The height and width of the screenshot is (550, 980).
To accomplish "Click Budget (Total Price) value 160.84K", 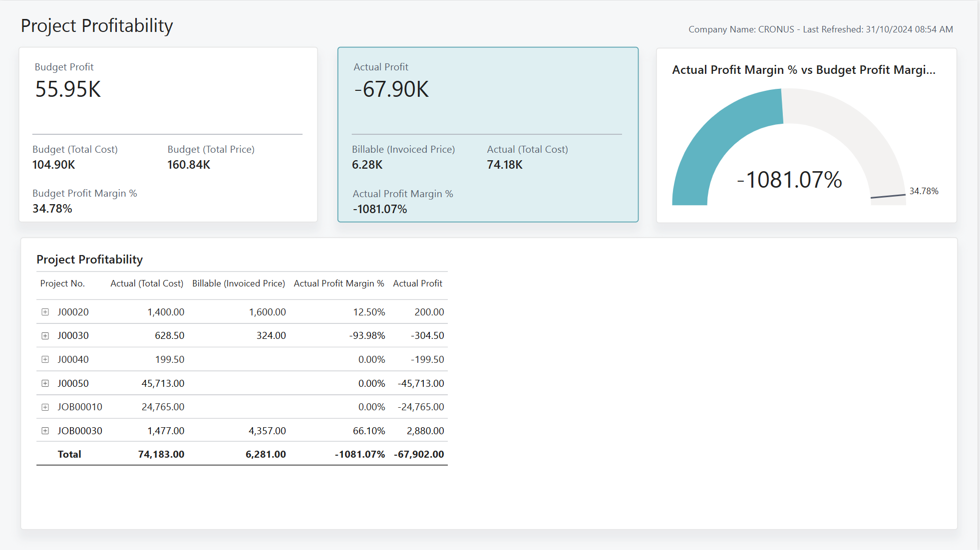I will click(189, 165).
